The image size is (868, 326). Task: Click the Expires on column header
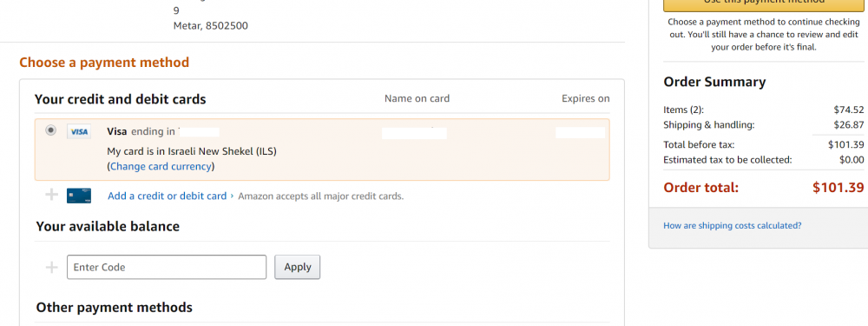tap(586, 99)
